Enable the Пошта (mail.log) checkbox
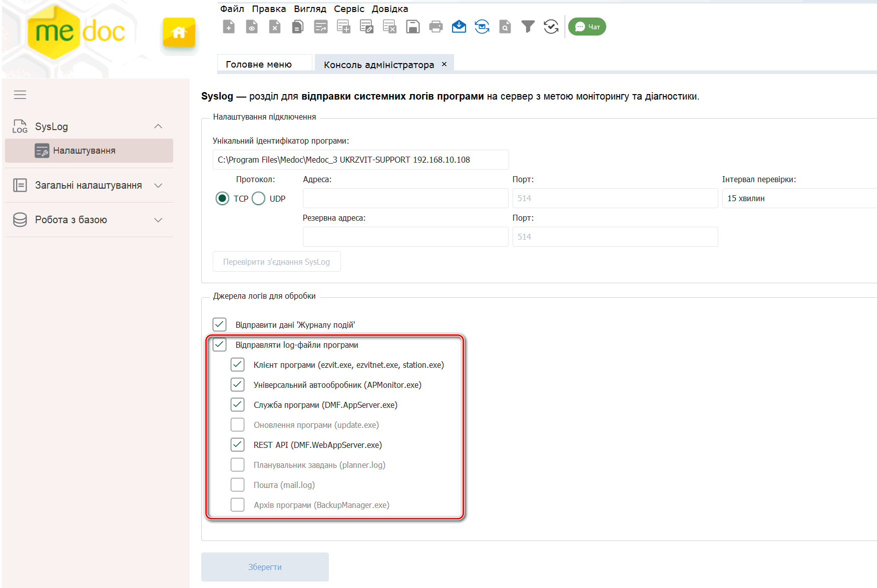 point(238,485)
